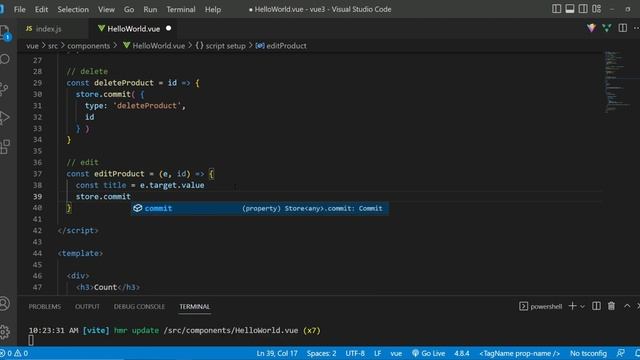Kill terminal with the trash icon

click(x=611, y=306)
